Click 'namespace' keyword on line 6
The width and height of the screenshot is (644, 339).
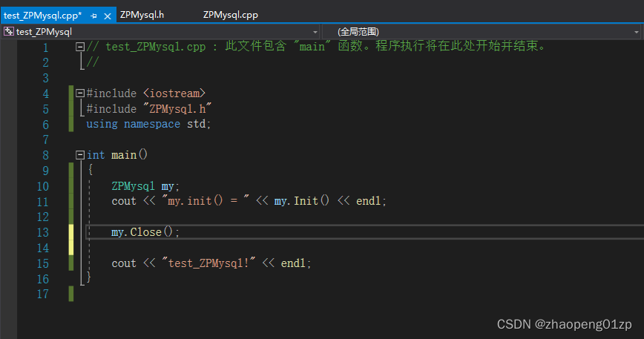pyautogui.click(x=152, y=124)
